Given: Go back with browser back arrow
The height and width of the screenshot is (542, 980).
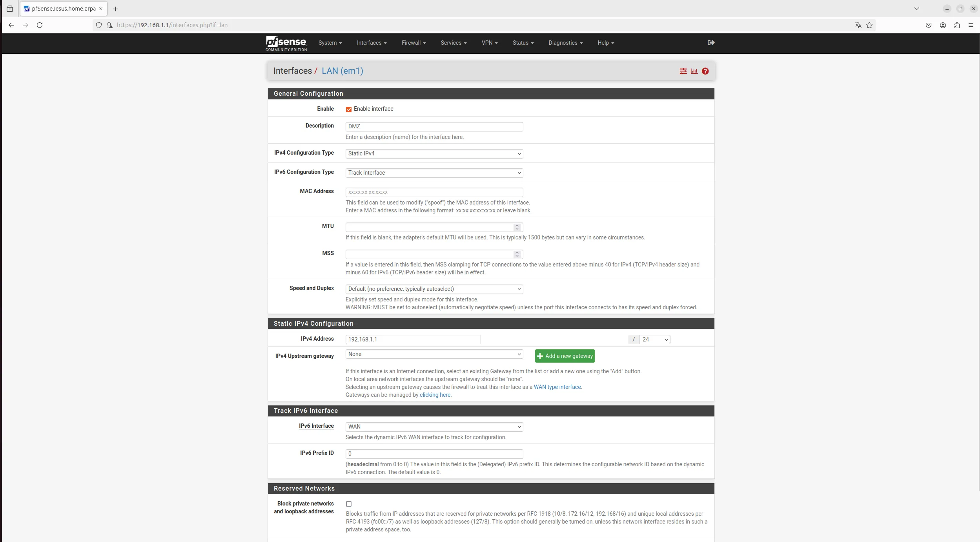Looking at the screenshot, I should pyautogui.click(x=11, y=25).
